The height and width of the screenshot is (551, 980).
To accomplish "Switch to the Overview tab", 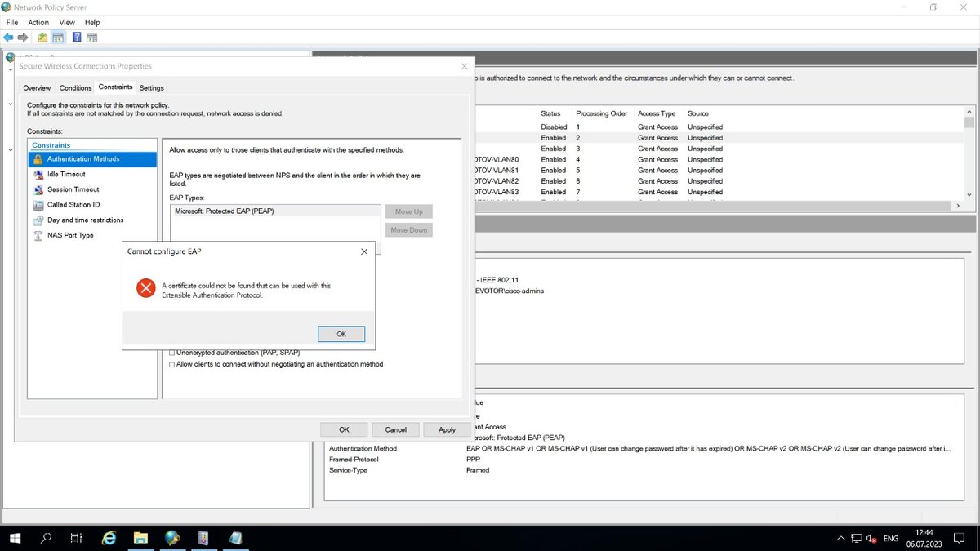I will 37,87.
